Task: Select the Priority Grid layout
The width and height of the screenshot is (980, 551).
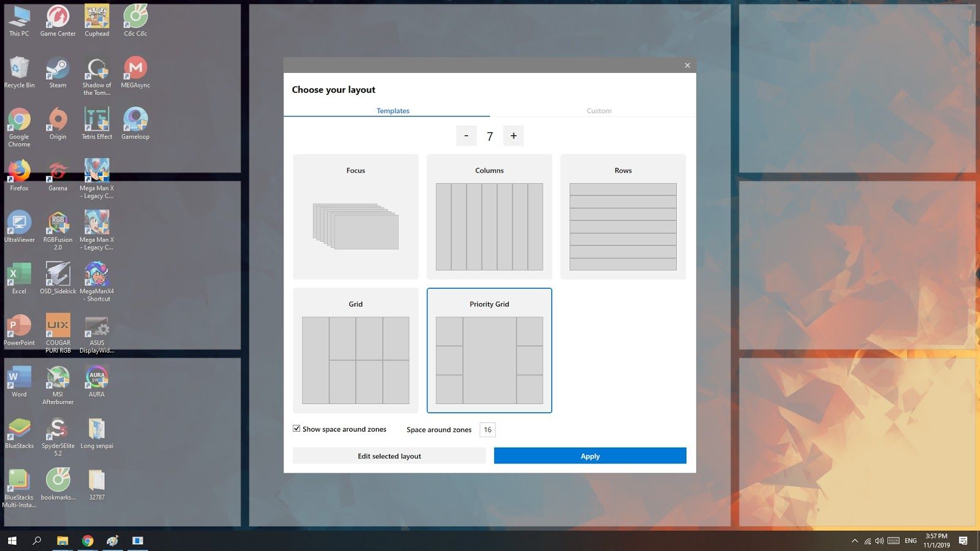Action: [x=489, y=350]
